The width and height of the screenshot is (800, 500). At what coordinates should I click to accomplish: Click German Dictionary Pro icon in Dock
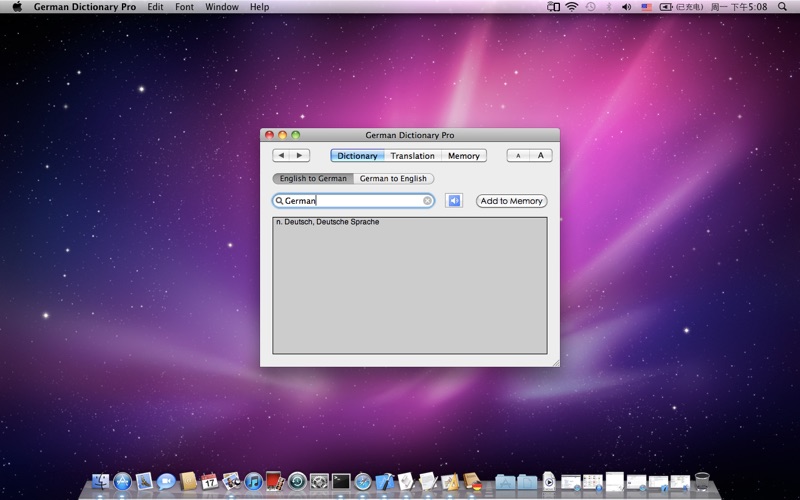[x=472, y=481]
